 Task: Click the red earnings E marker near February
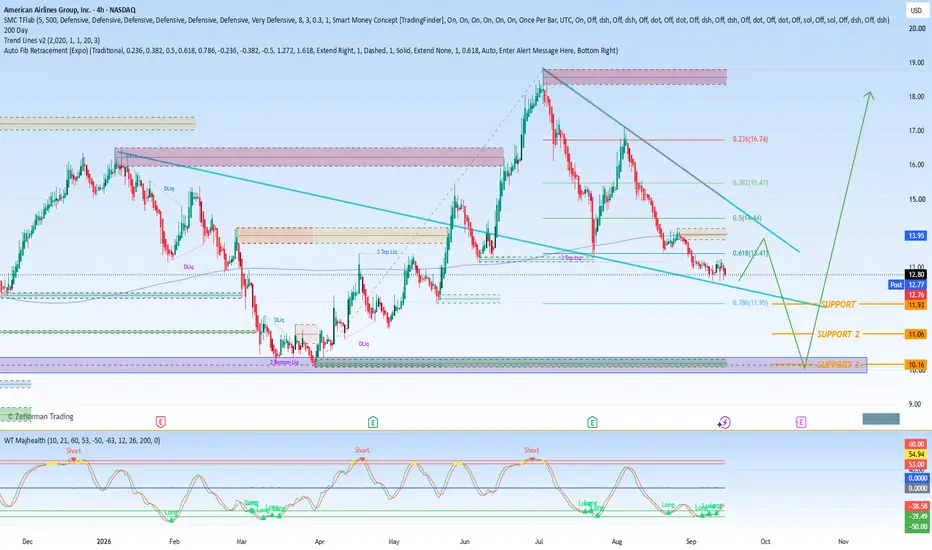point(160,422)
